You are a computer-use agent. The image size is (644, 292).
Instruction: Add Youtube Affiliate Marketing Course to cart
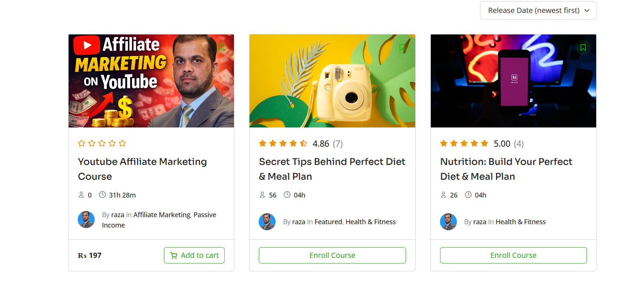tap(194, 255)
